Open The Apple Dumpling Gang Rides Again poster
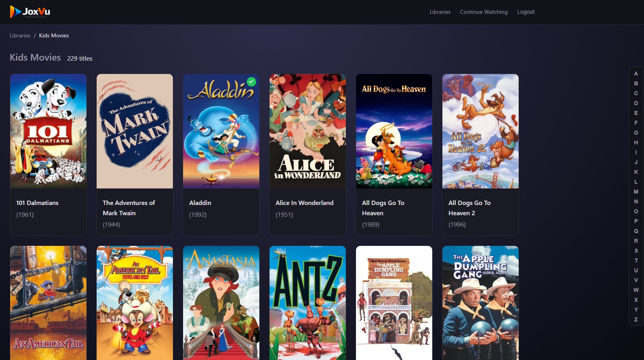 (x=480, y=303)
